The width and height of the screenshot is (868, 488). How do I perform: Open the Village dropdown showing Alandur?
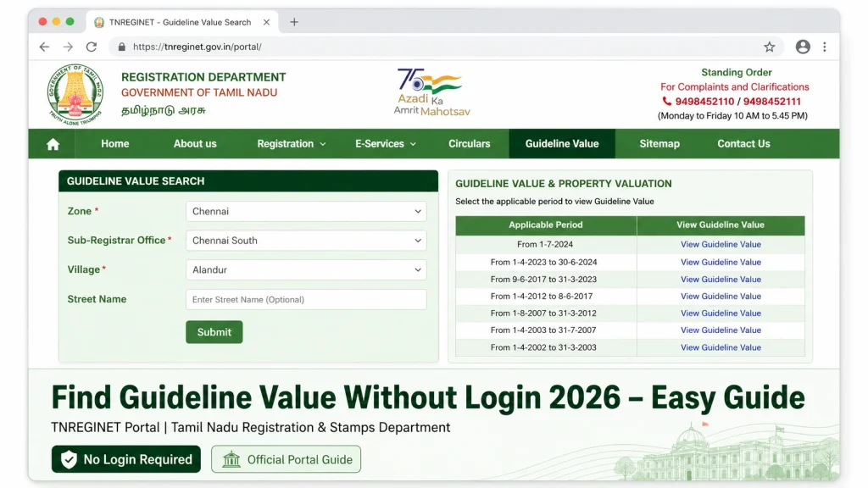point(306,270)
